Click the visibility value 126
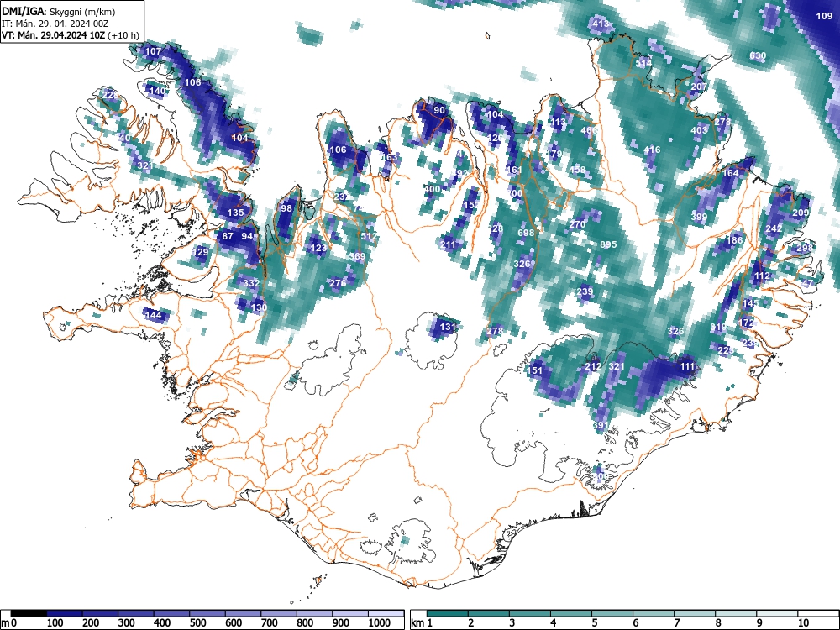This screenshot has width=840, height=630. click(496, 139)
